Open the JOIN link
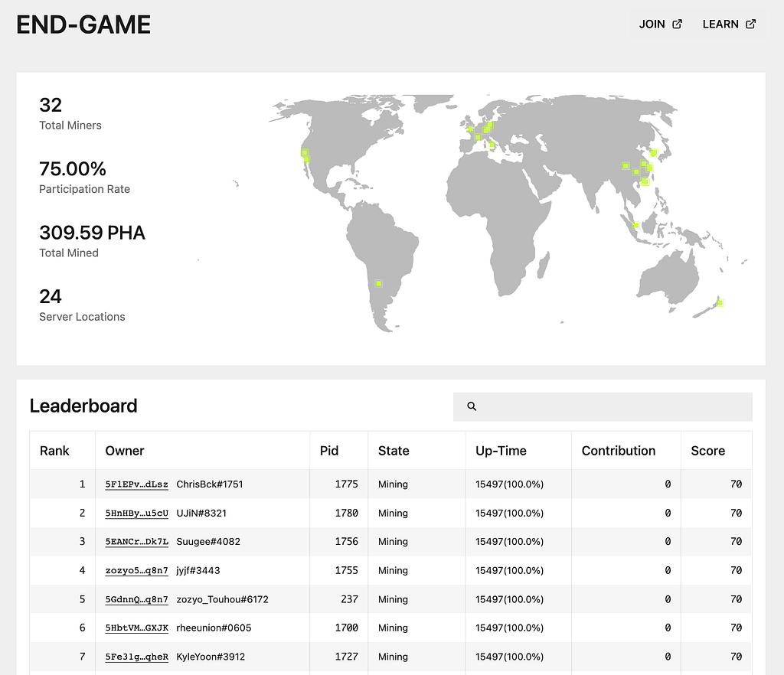 (661, 24)
